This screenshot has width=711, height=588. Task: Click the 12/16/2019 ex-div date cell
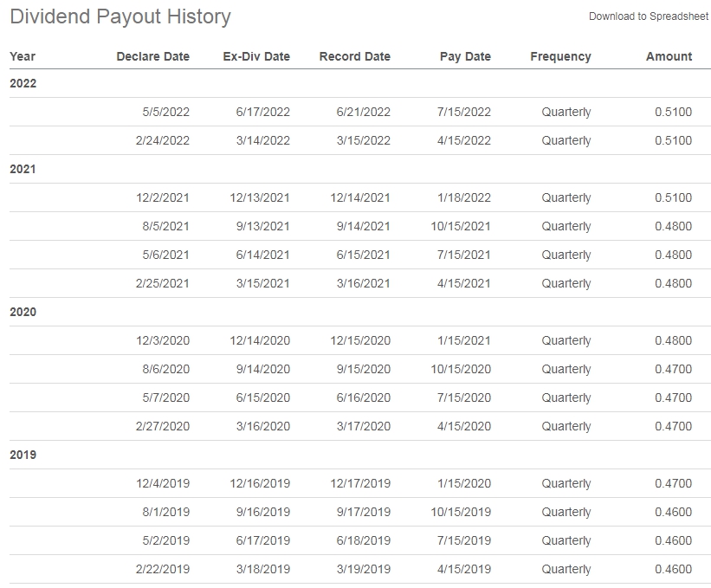pos(260,483)
